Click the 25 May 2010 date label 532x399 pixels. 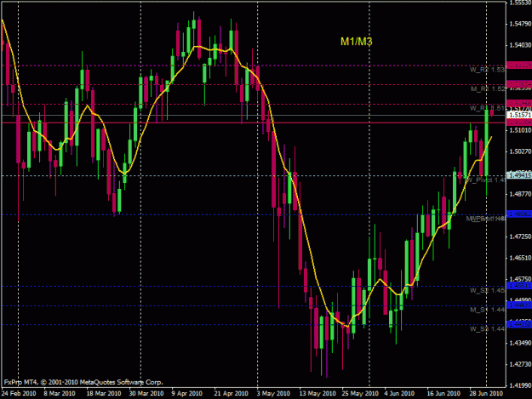pos(360,394)
